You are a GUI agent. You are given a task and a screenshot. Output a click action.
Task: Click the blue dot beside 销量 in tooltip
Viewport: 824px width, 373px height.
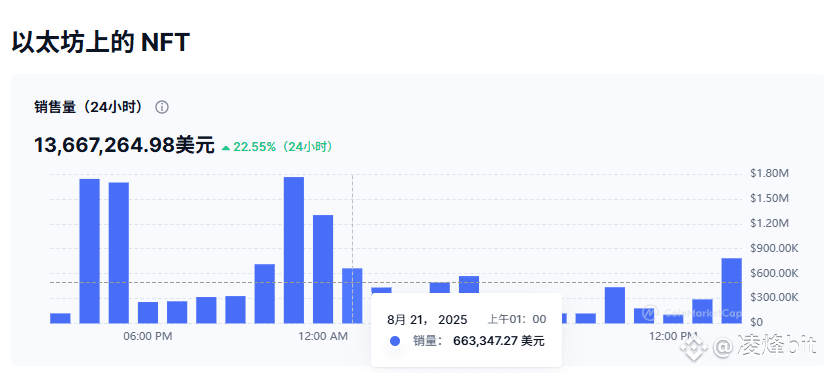click(395, 341)
